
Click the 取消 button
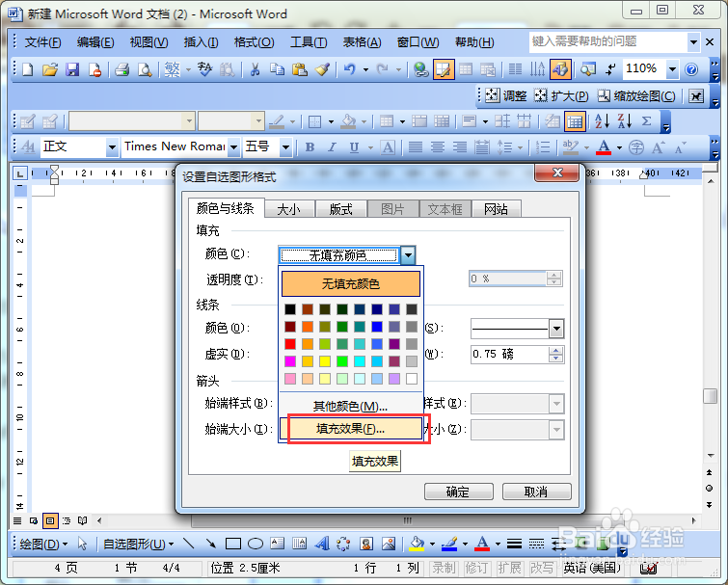536,492
